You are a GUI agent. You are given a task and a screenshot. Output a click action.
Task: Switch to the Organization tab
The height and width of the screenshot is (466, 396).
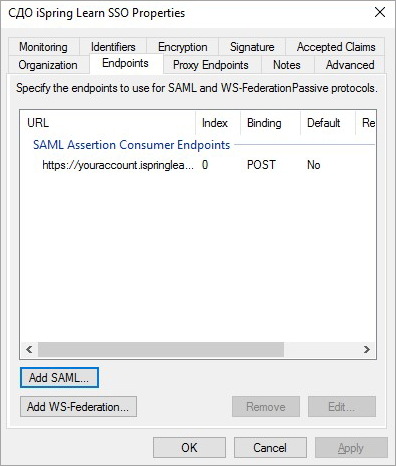click(x=48, y=65)
